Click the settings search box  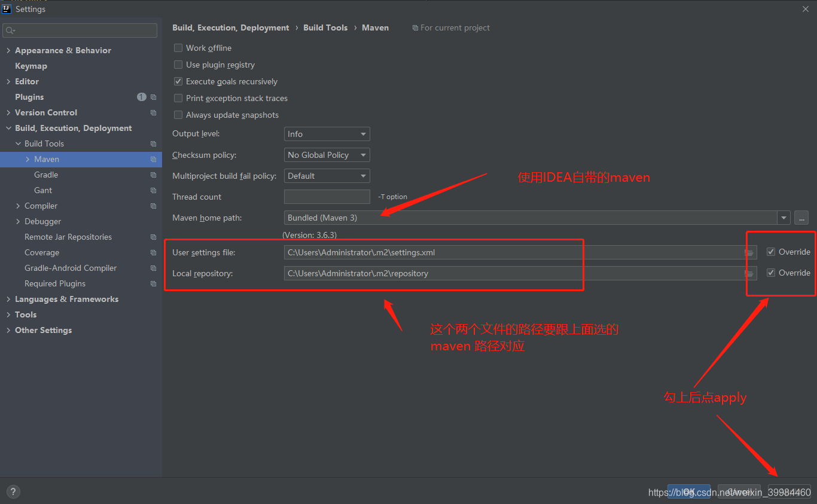(80, 30)
